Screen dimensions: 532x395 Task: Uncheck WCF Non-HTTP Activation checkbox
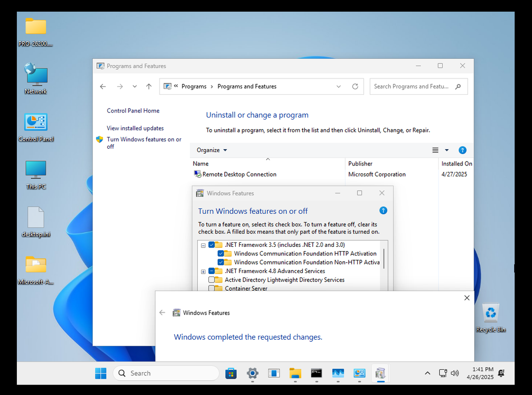(x=220, y=263)
